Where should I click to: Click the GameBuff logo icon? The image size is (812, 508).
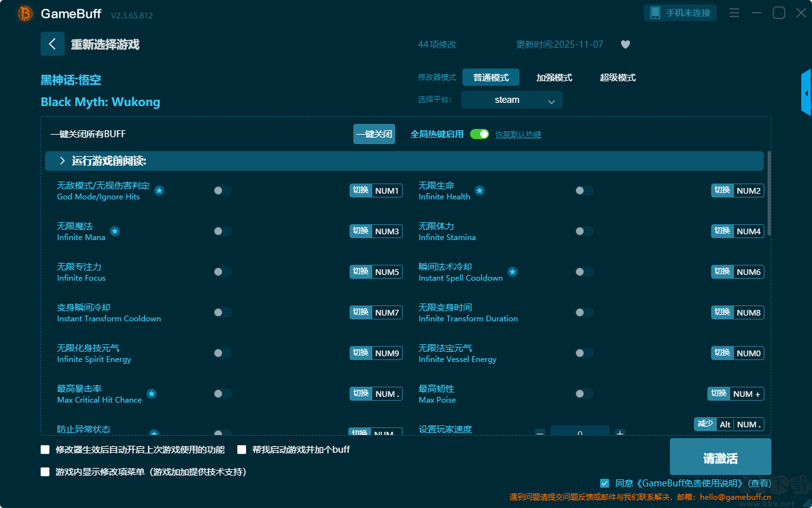pyautogui.click(x=25, y=13)
